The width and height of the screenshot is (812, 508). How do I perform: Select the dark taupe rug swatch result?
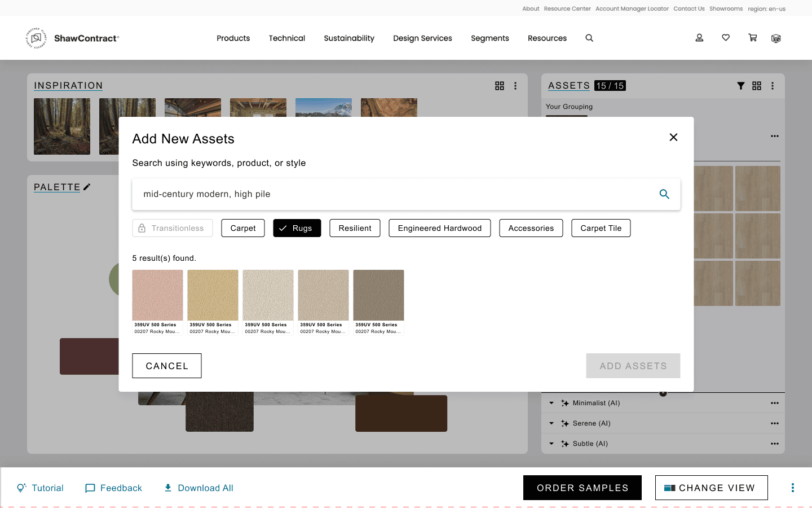click(x=379, y=303)
